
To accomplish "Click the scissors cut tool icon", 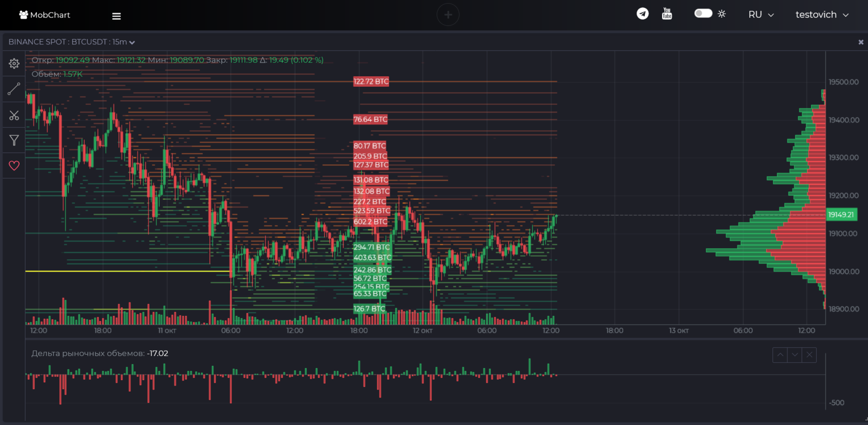I will coord(14,115).
